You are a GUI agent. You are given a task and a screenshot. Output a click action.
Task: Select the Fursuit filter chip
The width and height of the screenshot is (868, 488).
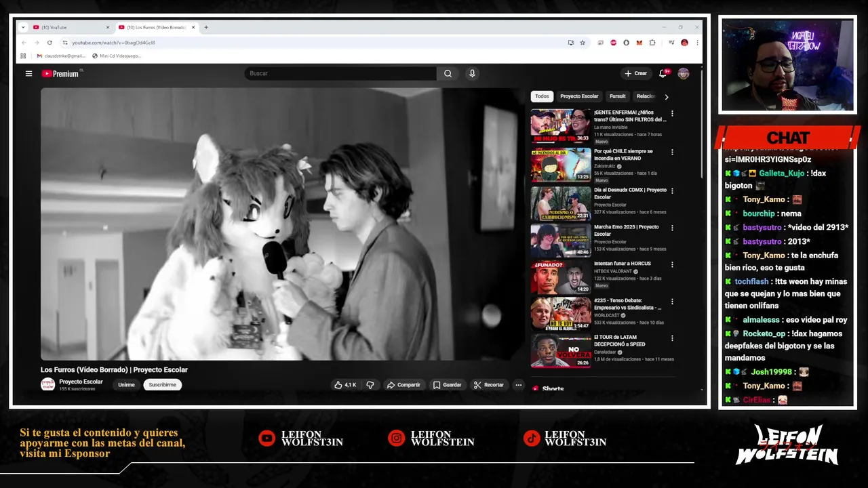[617, 96]
